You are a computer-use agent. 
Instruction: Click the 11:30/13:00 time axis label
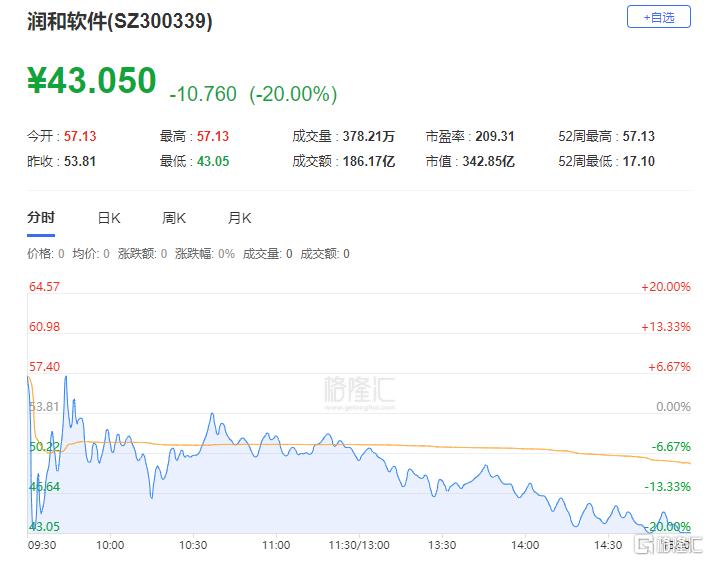click(359, 545)
